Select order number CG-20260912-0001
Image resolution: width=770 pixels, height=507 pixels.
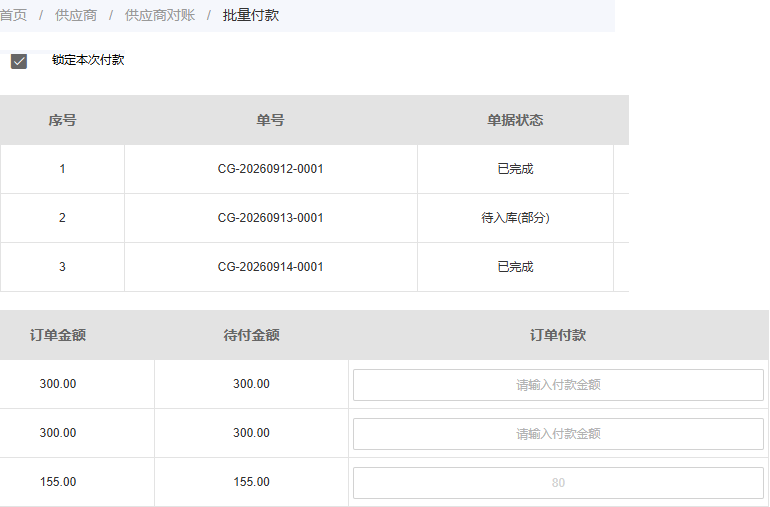270,169
